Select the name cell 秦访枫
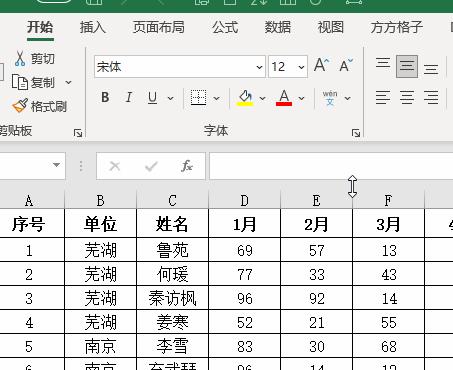 point(172,298)
